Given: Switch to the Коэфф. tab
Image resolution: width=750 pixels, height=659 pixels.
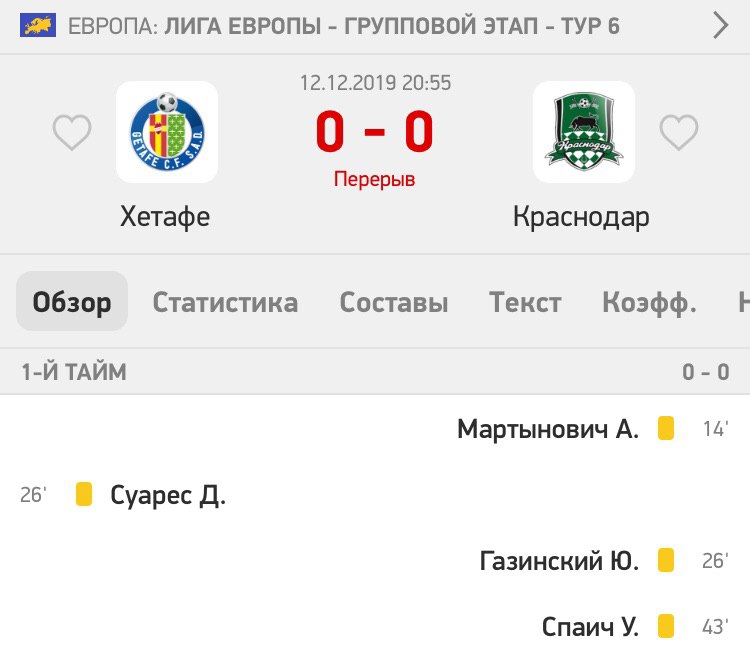Looking at the screenshot, I should coord(649,302).
